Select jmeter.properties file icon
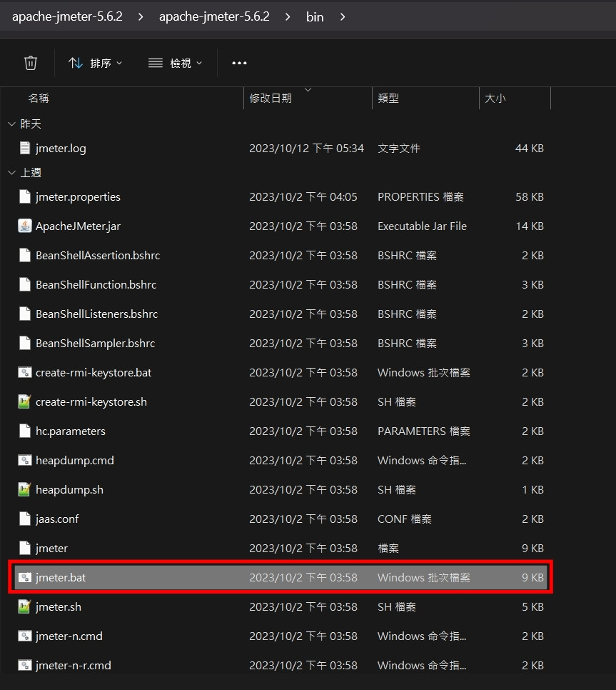This screenshot has width=616, height=690. (25, 196)
